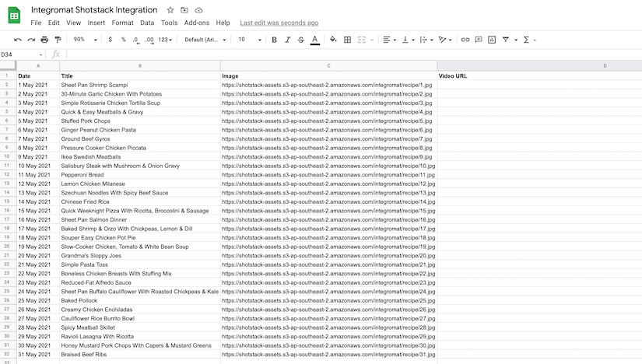The height and width of the screenshot is (364, 642).
Task: Select cell 'Spicy Meatball Skillet'
Action: point(140,327)
